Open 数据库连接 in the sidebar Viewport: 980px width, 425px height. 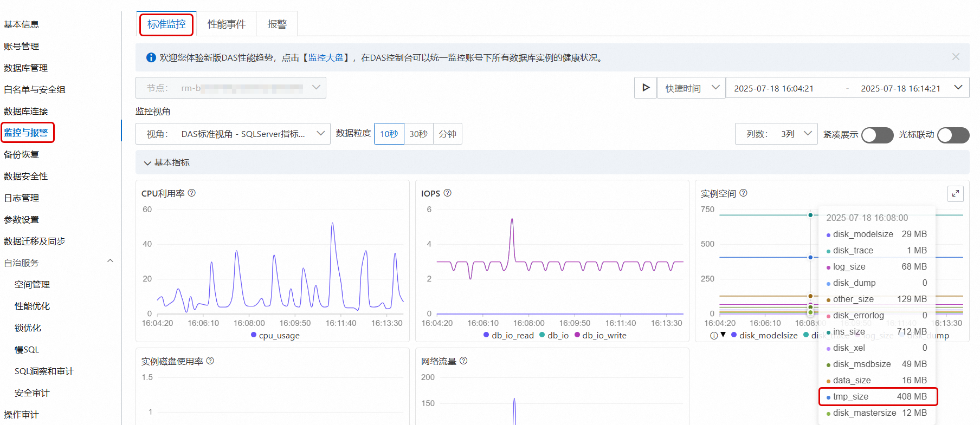[26, 111]
